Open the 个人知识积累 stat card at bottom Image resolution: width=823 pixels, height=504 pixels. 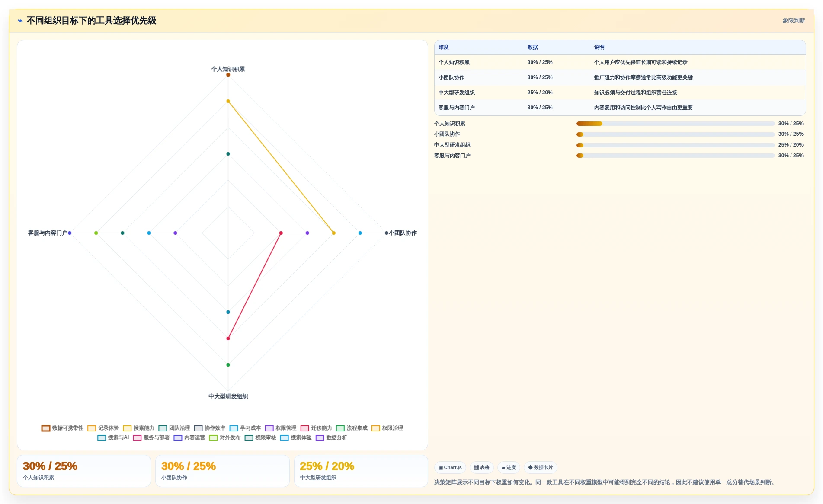[84, 471]
